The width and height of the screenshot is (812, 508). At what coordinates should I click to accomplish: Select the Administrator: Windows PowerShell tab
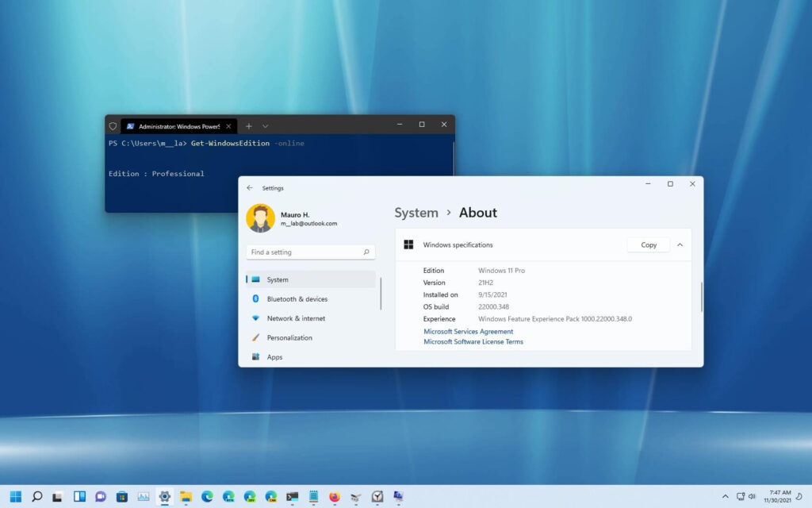pos(178,126)
